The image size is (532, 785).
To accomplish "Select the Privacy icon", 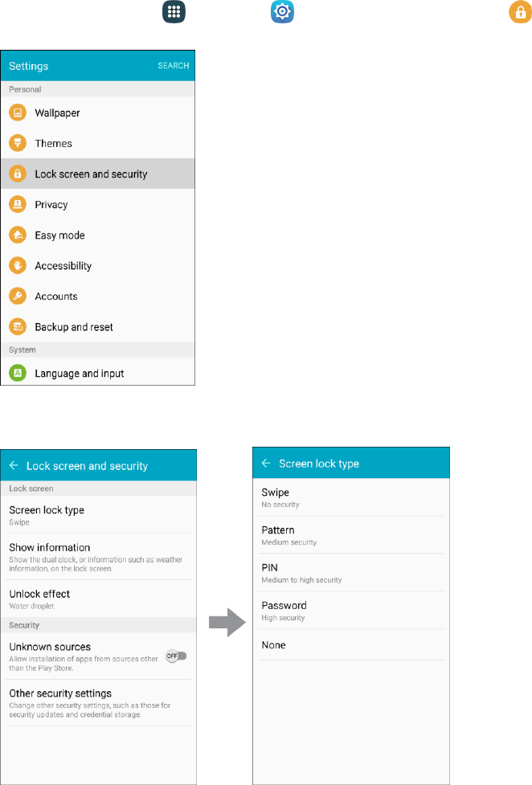I will coord(18,204).
